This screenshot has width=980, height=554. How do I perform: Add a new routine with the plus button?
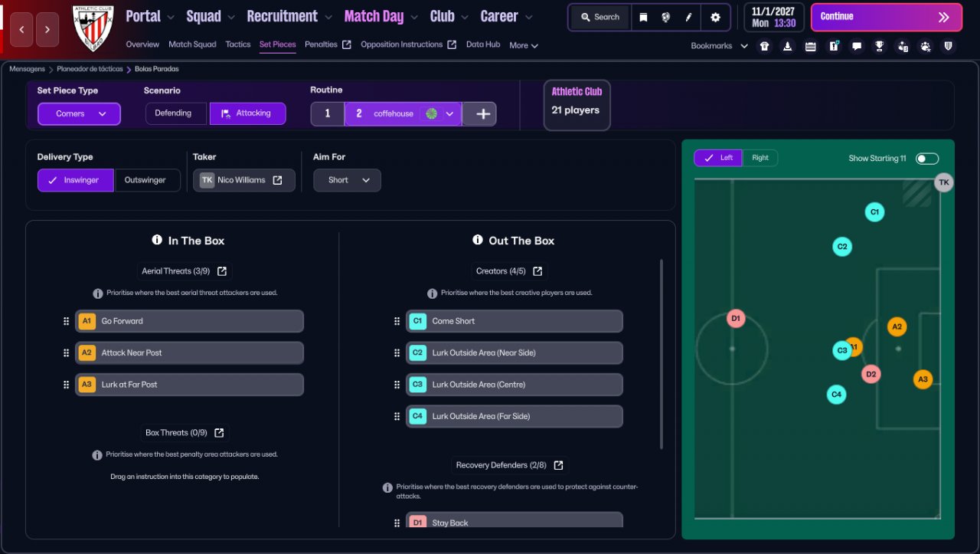pyautogui.click(x=483, y=113)
